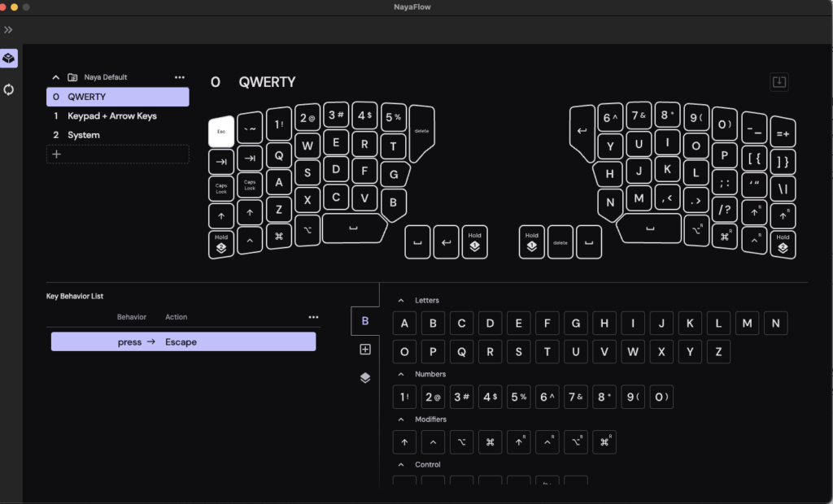Collapse the Letters section
The height and width of the screenshot is (504, 833).
coord(401,301)
